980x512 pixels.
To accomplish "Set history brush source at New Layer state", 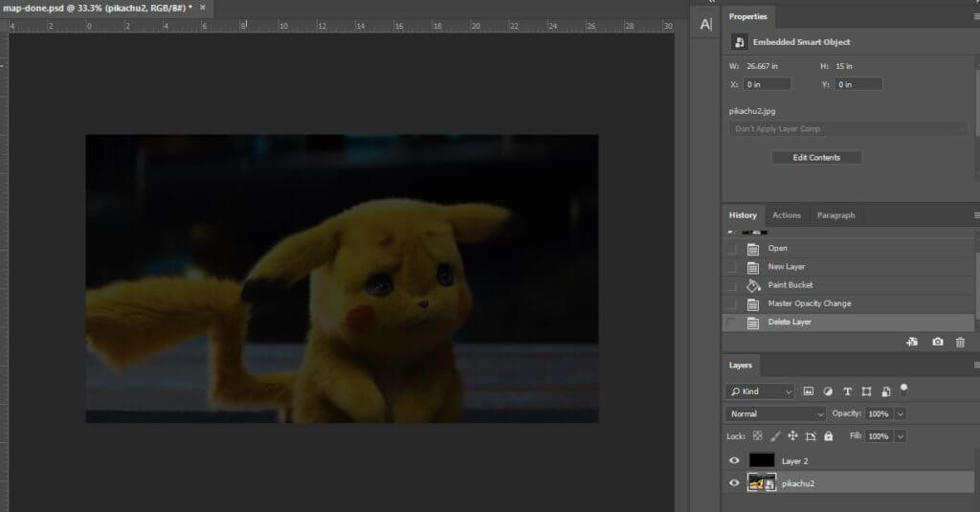I will pyautogui.click(x=731, y=267).
